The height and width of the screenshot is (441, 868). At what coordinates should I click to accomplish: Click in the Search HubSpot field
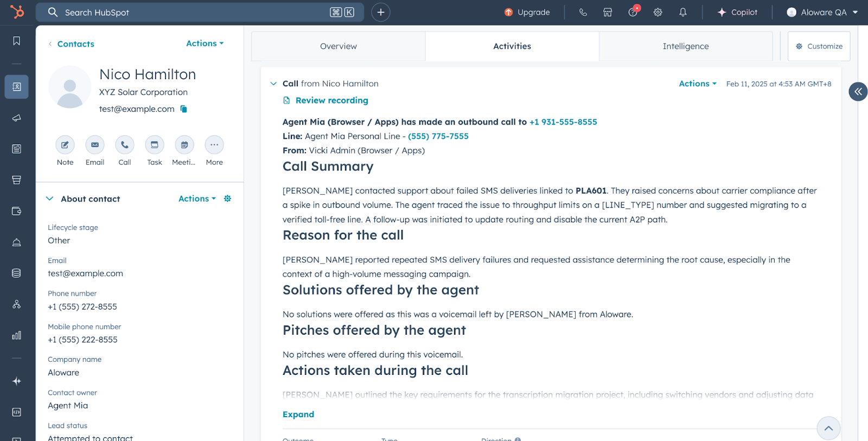point(200,12)
